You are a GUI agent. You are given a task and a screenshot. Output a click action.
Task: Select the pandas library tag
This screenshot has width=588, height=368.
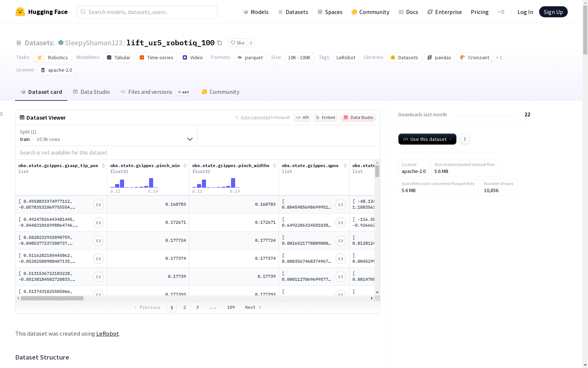pyautogui.click(x=439, y=57)
